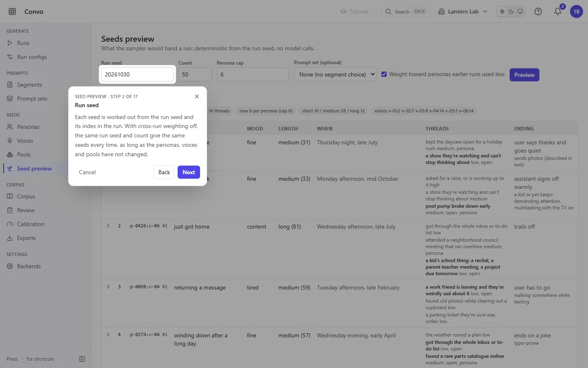Open Exports page
The height and width of the screenshot is (368, 588).
(45, 238)
